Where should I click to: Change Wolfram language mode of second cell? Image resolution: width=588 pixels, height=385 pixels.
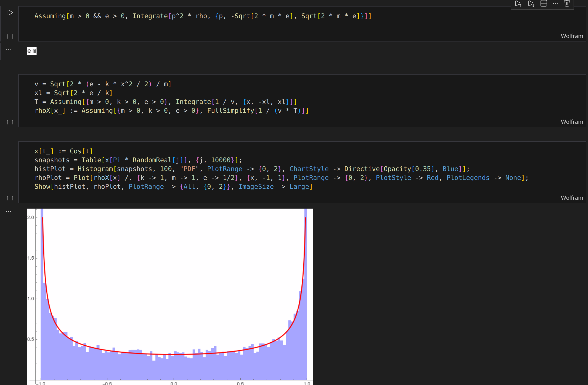point(572,122)
